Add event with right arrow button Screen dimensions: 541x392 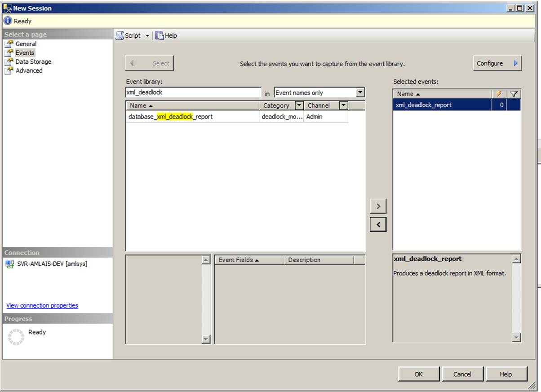click(378, 206)
